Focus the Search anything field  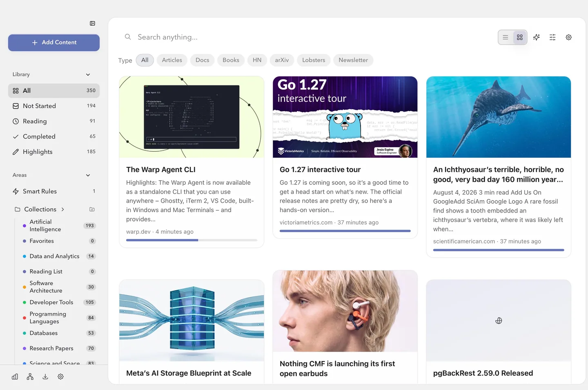[306, 37]
